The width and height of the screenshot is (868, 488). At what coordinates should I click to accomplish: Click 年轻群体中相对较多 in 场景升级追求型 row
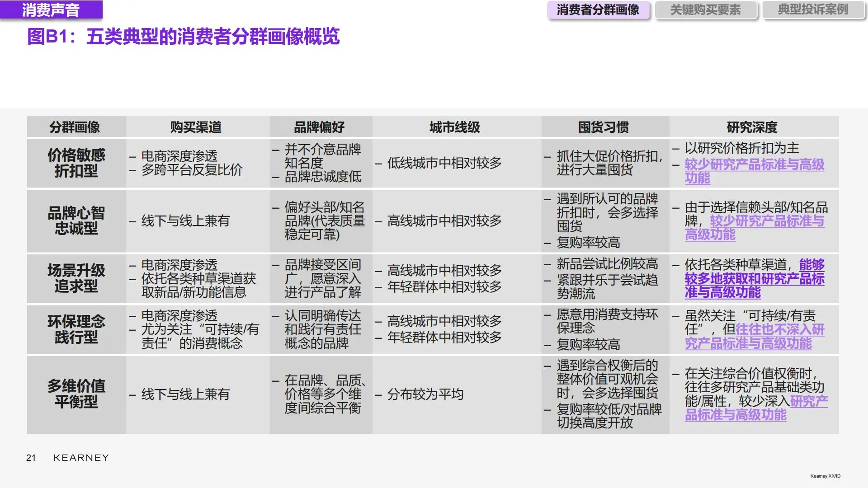click(444, 287)
